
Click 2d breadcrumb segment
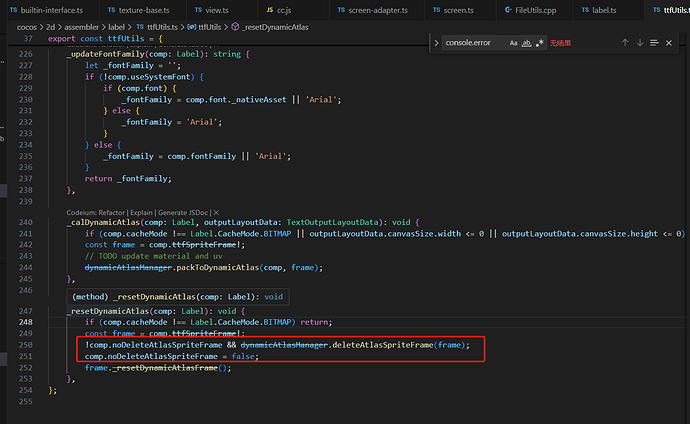(x=51, y=27)
